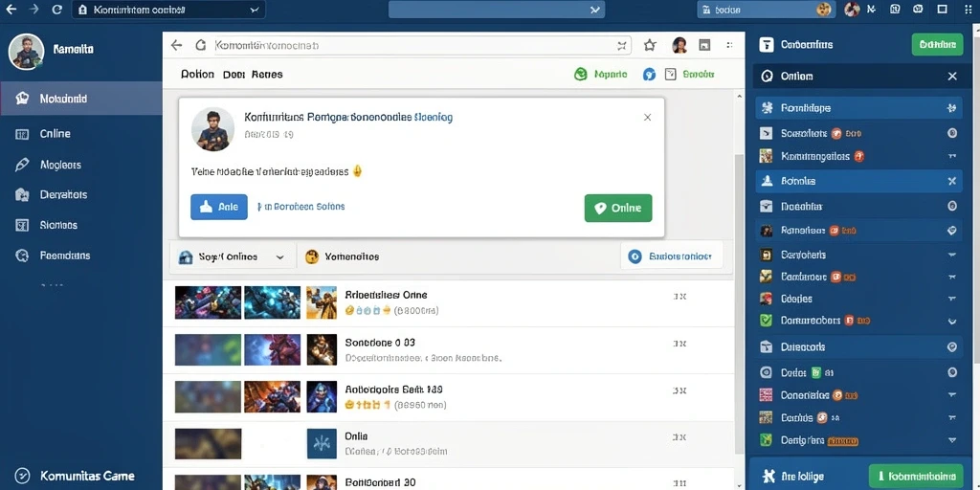
Task: Expand the "Goeries" row chevron
Action: click(952, 299)
